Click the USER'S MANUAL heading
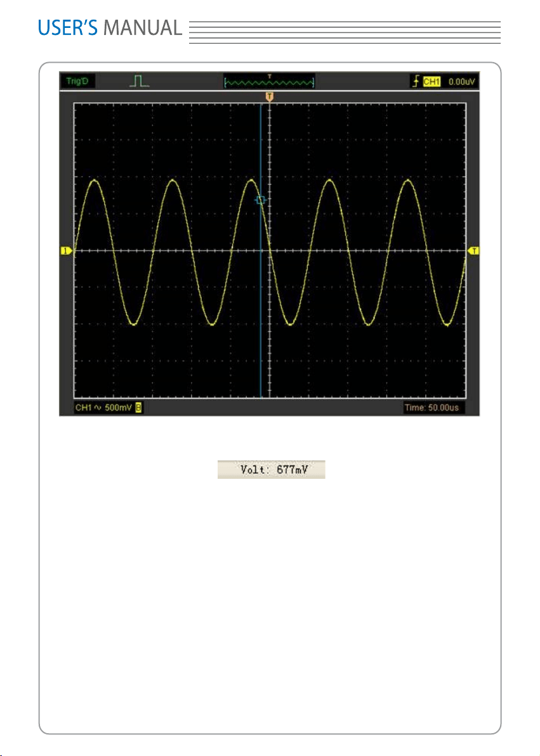This screenshot has width=540, height=756. (110, 28)
